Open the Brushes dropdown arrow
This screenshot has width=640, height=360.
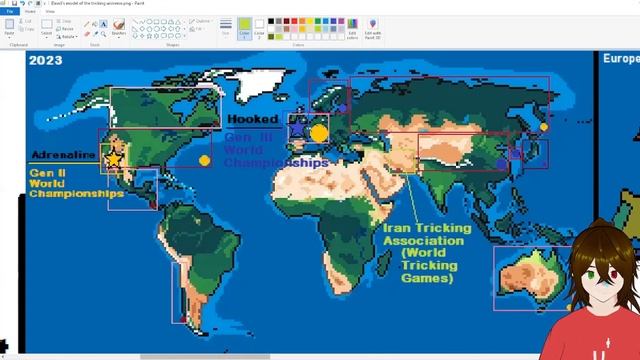pos(119,38)
